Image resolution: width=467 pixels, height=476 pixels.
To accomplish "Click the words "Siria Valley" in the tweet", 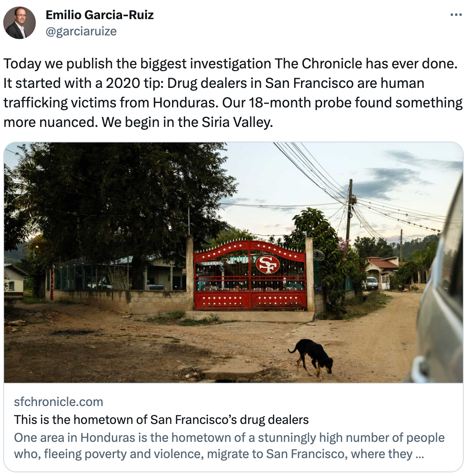I will [x=237, y=122].
